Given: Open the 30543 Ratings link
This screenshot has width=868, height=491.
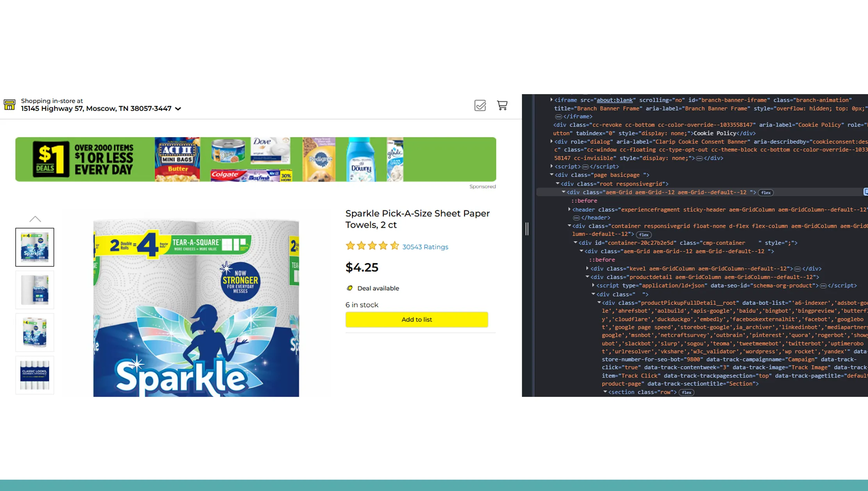Looking at the screenshot, I should click(425, 247).
